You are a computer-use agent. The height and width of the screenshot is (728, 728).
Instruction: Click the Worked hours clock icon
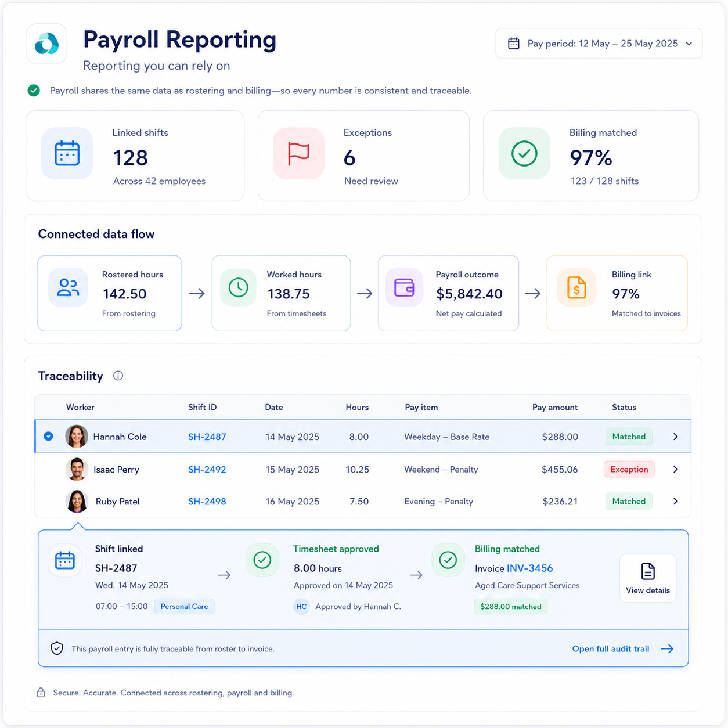coord(238,287)
